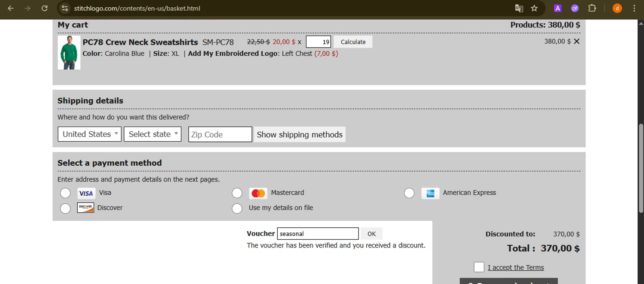Open the orange profile avatar

point(617,8)
